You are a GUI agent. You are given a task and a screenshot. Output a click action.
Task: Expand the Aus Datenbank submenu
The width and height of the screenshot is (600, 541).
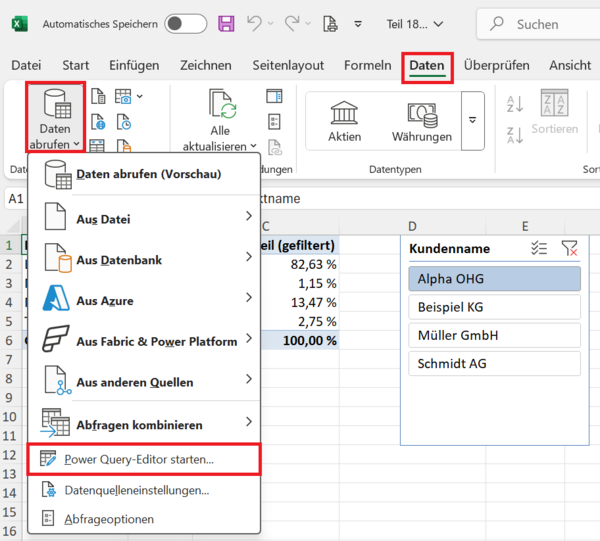point(144,257)
